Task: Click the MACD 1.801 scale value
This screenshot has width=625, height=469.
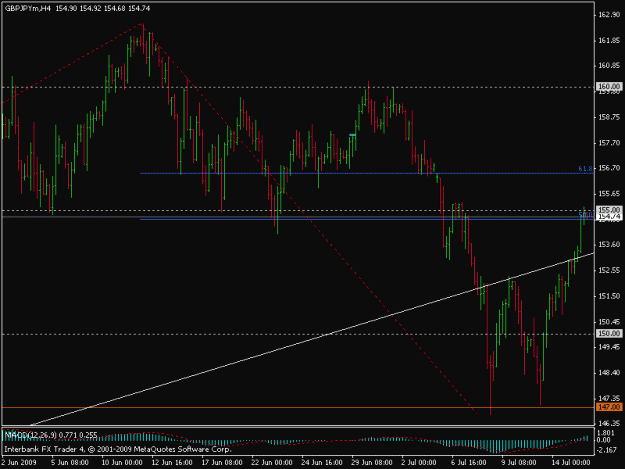Action: (606, 433)
